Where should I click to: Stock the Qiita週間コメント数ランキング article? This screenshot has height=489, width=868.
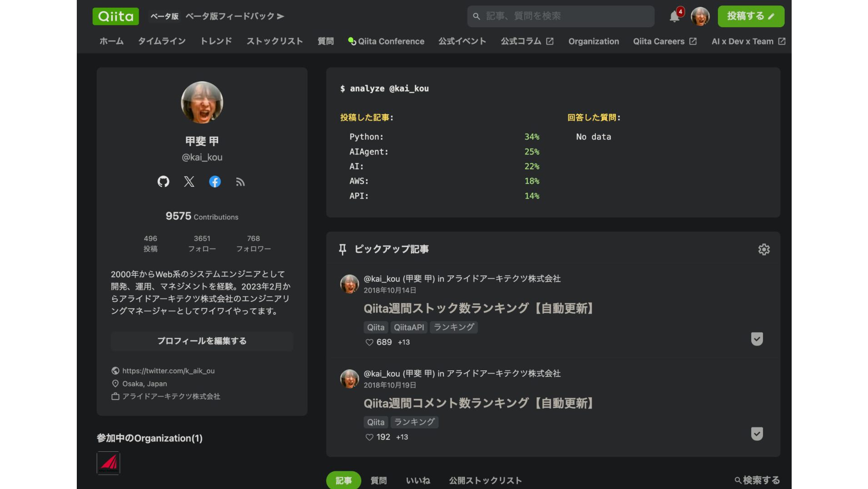[x=757, y=434]
